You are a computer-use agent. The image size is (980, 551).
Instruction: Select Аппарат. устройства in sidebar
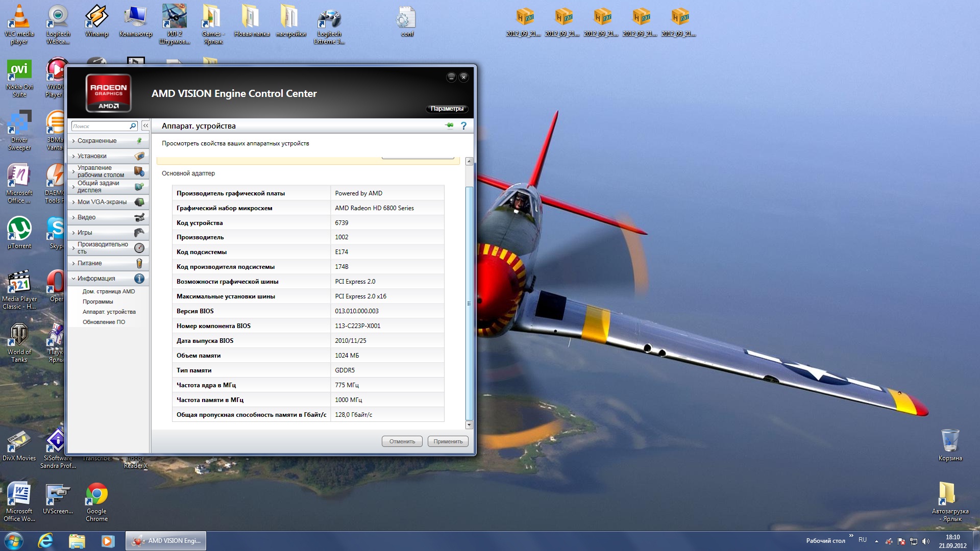109,312
